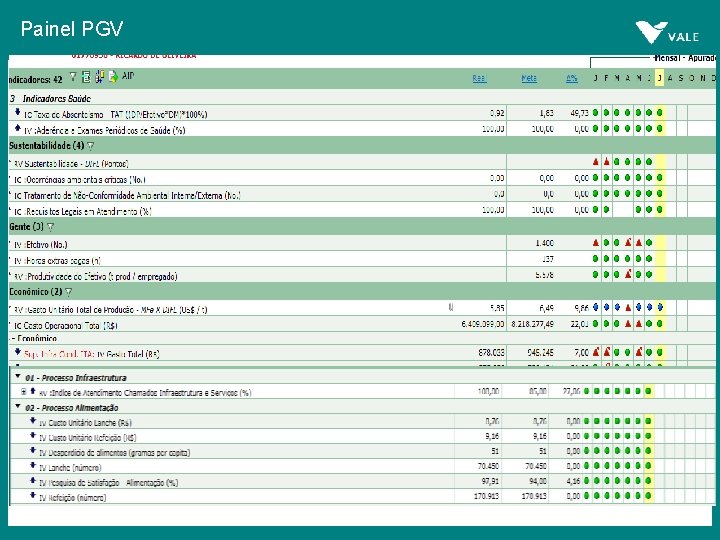Click January blue diamond in Gasto Unitário Total row
This screenshot has height=540, width=720.
click(x=596, y=307)
